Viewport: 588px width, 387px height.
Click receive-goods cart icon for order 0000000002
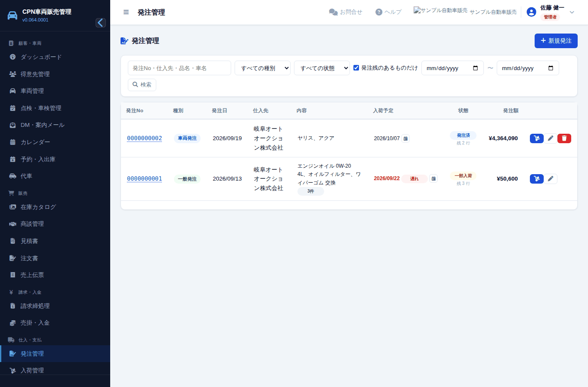pos(537,138)
